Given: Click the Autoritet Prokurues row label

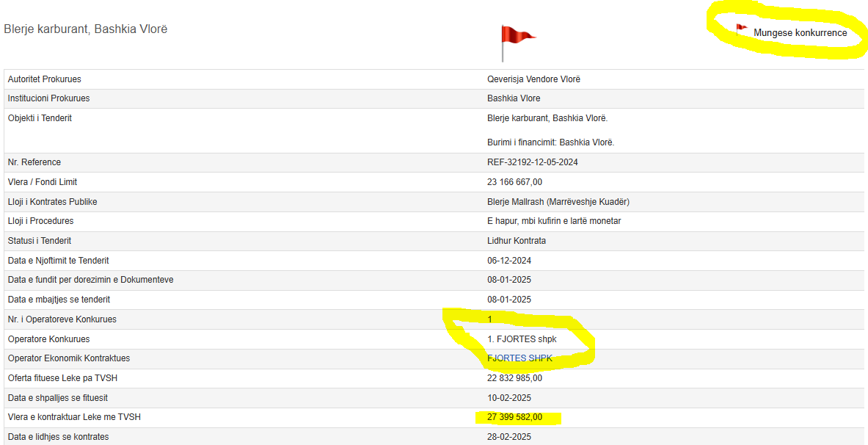Looking at the screenshot, I should click(x=44, y=79).
